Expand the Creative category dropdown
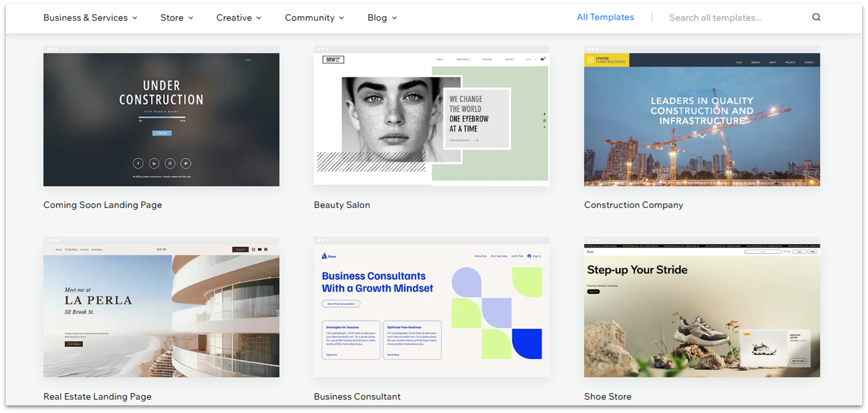 click(239, 18)
